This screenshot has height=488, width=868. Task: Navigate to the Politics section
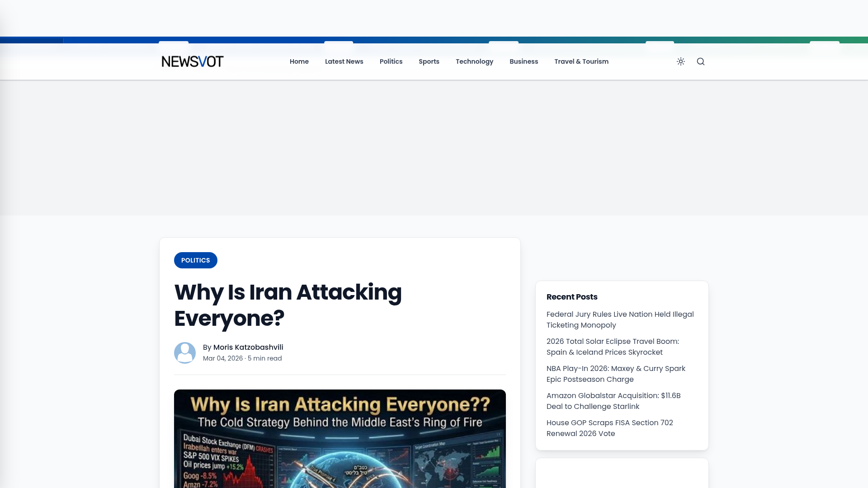click(391, 61)
